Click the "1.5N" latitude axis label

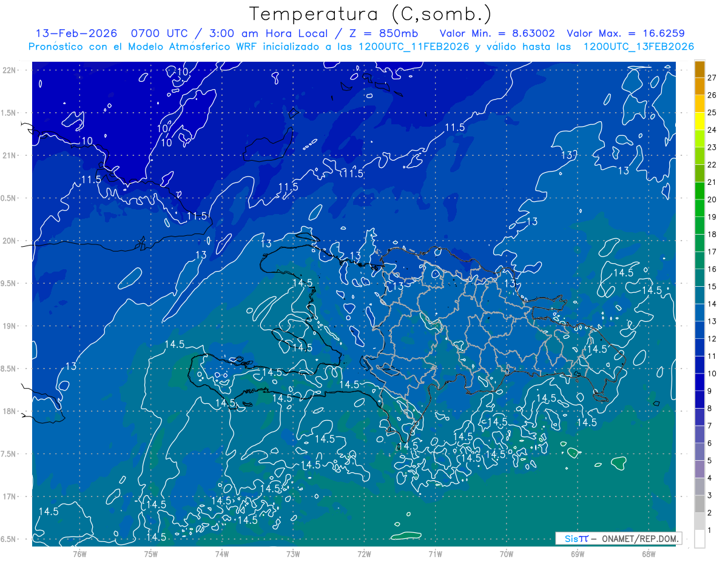click(9, 113)
